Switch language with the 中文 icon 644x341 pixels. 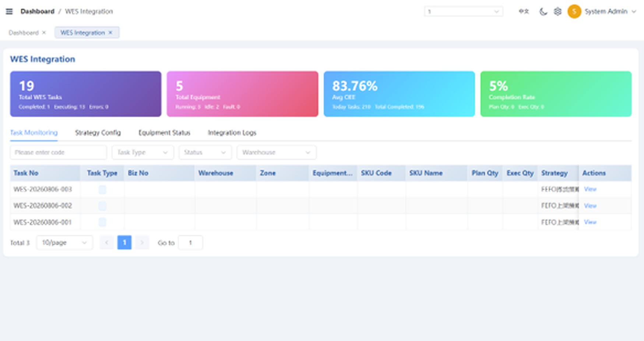[524, 11]
